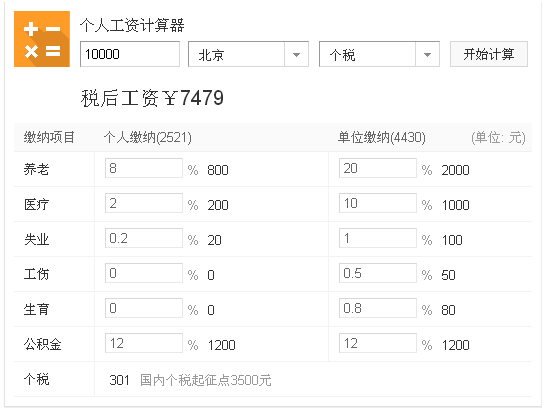Edit personal 生育 percentage field
The height and width of the screenshot is (410, 544).
point(144,308)
